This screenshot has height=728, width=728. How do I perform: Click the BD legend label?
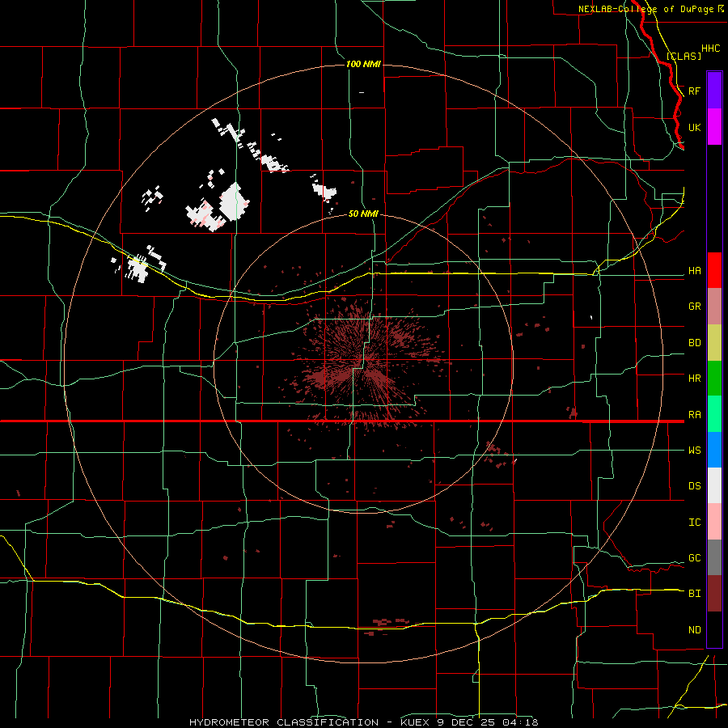(x=695, y=343)
